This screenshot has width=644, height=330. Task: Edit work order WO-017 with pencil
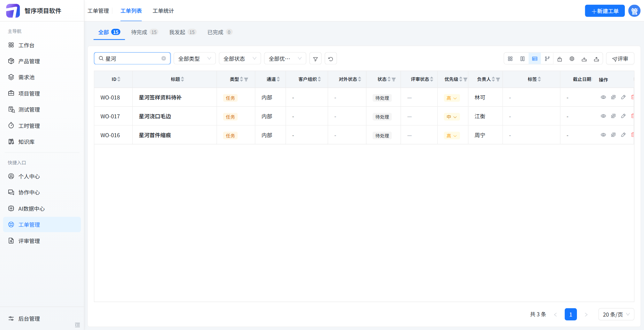coord(623,116)
